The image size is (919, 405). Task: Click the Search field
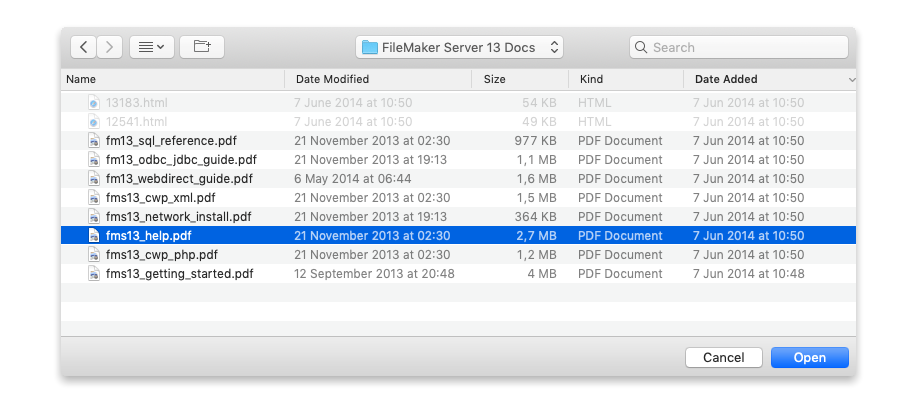click(740, 47)
